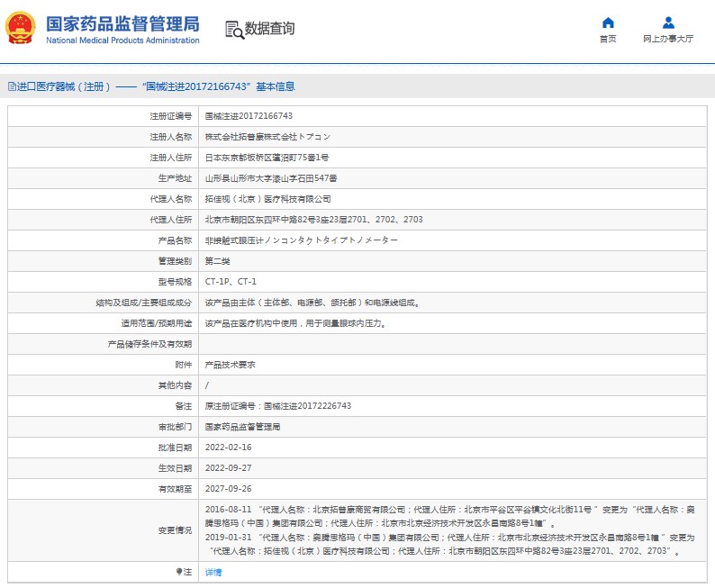
Task: Open the 首页 home icon
Action: (x=608, y=23)
